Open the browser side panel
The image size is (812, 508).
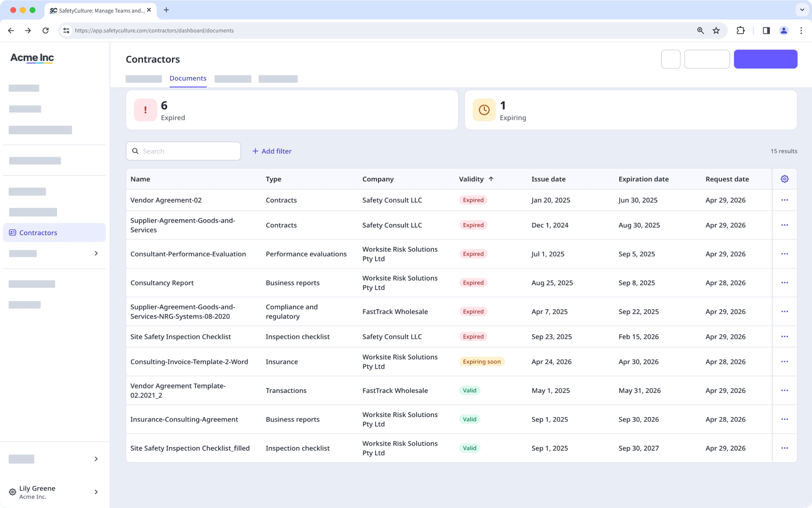(x=766, y=30)
